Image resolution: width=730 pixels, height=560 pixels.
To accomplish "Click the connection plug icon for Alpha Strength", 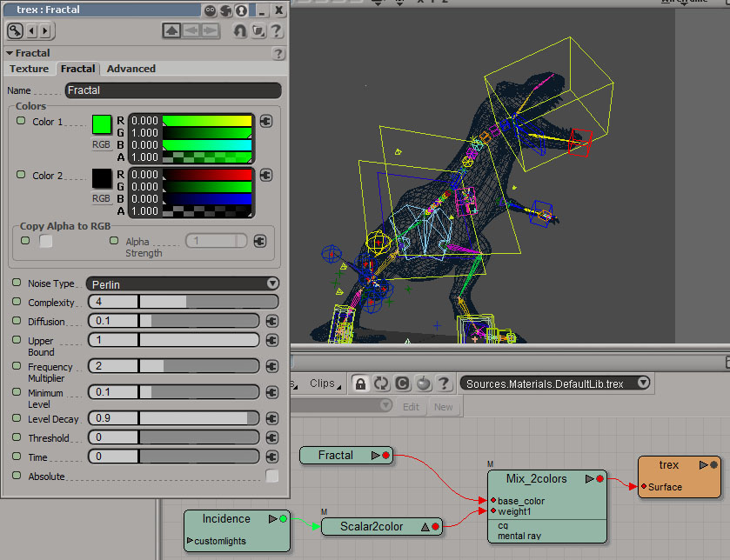I will [260, 241].
